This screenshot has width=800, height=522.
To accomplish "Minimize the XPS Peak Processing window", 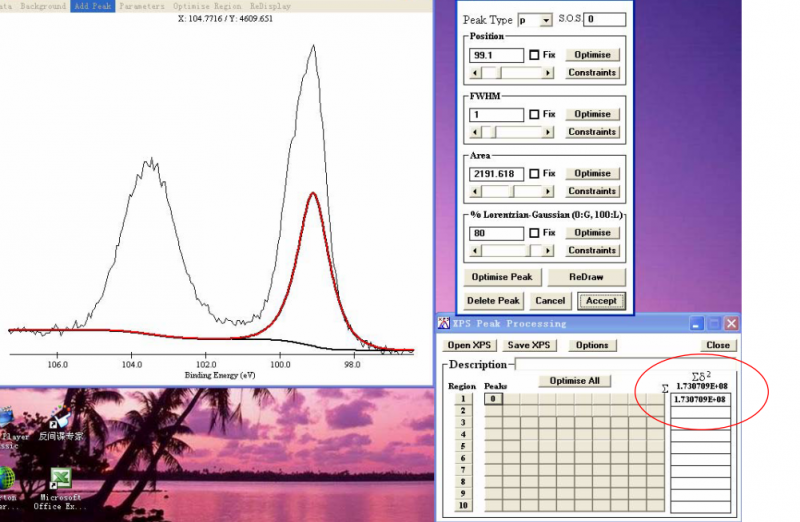I will point(696,324).
